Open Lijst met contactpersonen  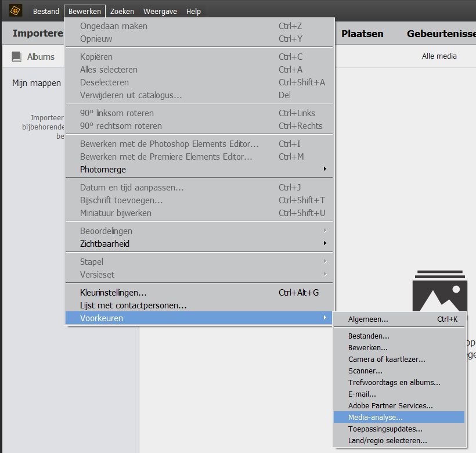click(x=199, y=305)
